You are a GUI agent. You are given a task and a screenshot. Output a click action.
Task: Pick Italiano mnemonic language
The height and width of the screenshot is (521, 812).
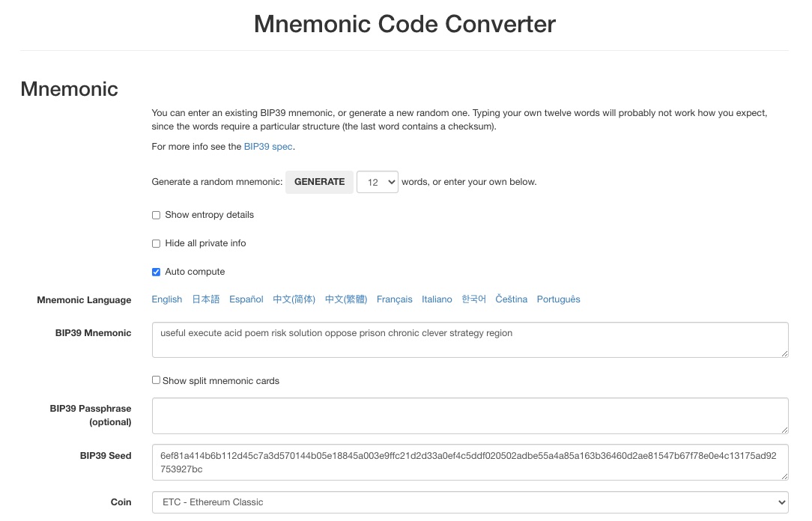click(x=437, y=299)
